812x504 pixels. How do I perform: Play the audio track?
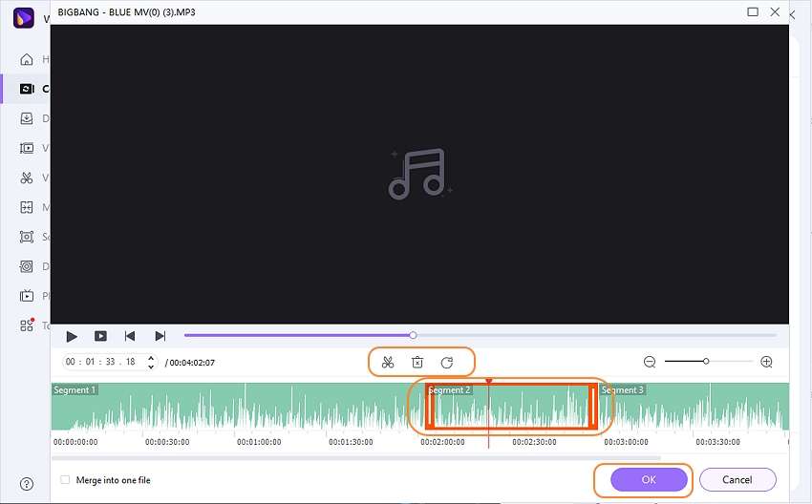tap(72, 336)
